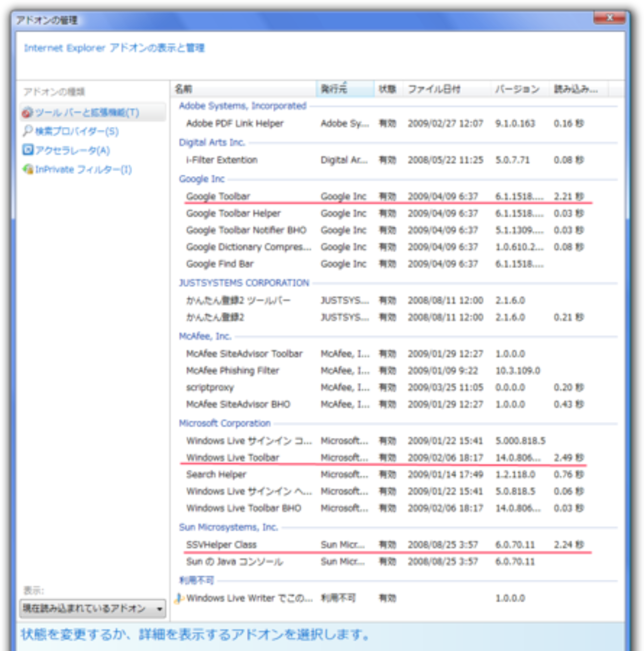Screen dimensions: 644x651
Task: Select Adobe PDF Link Helper entry
Action: tap(235, 123)
